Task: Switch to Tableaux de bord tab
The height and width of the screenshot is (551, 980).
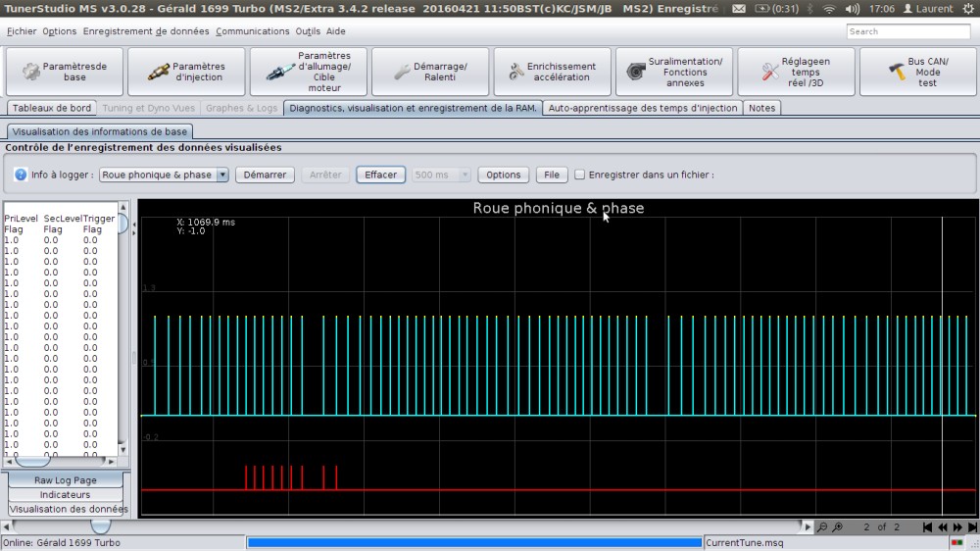Action: point(51,108)
